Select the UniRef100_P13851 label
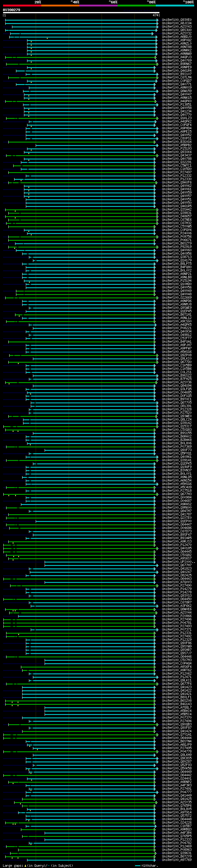The image size is (197, 868). [176, 104]
